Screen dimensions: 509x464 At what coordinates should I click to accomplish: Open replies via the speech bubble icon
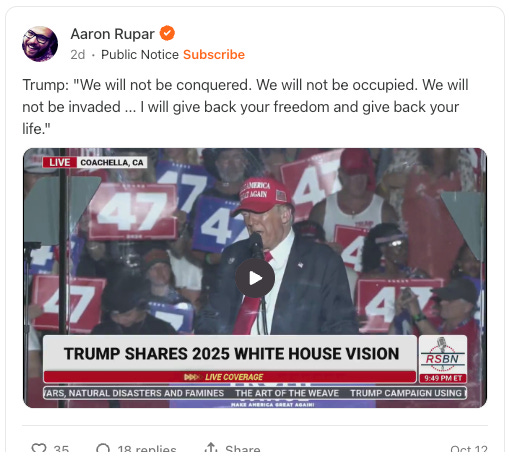103,449
